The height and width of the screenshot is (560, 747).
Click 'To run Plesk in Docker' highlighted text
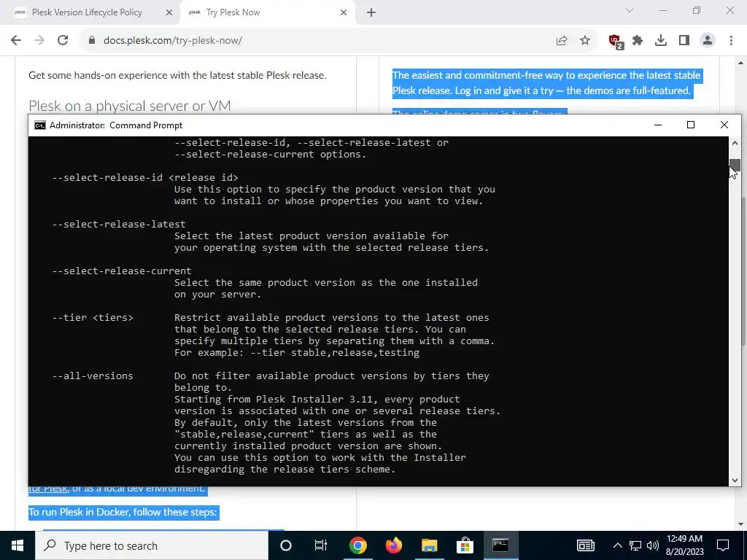coord(123,513)
